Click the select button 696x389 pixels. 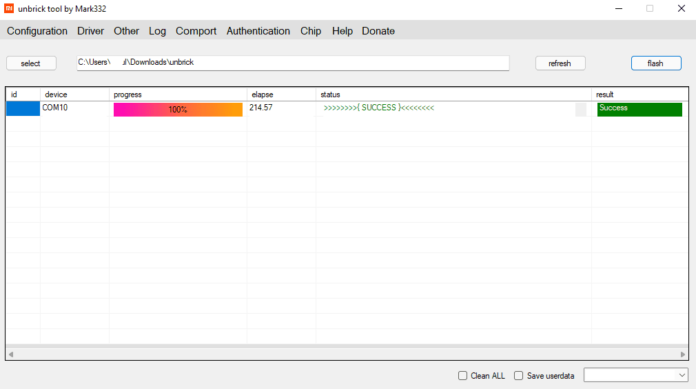(x=31, y=63)
